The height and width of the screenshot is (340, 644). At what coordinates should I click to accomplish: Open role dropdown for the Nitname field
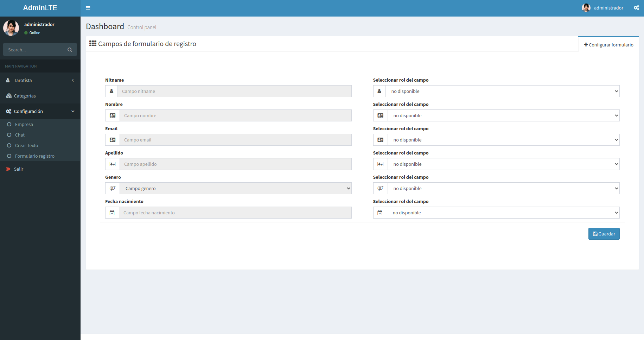pos(502,91)
